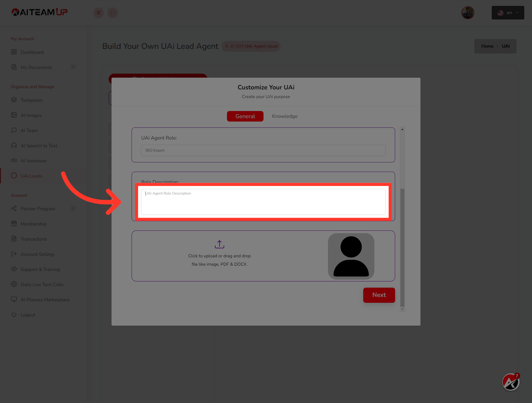Screen dimensions: 532x403
Task: Click the Membership gift icon
Action: click(14, 224)
